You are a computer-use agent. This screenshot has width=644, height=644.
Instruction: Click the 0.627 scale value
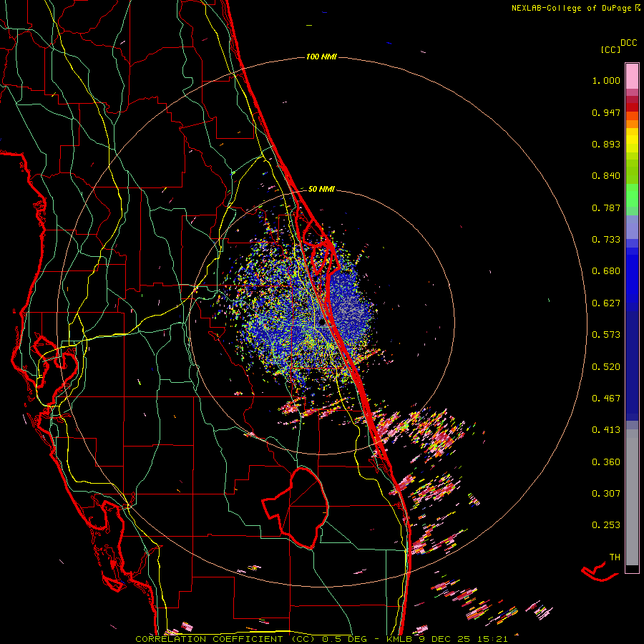coord(606,303)
